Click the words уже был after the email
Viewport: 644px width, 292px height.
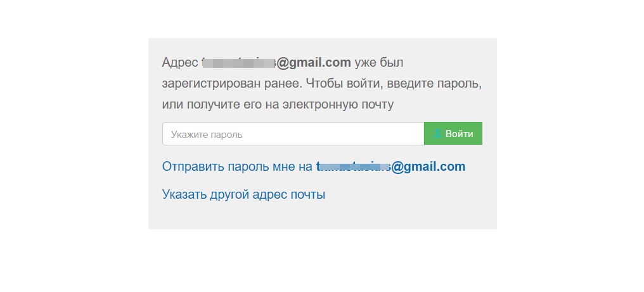point(378,62)
